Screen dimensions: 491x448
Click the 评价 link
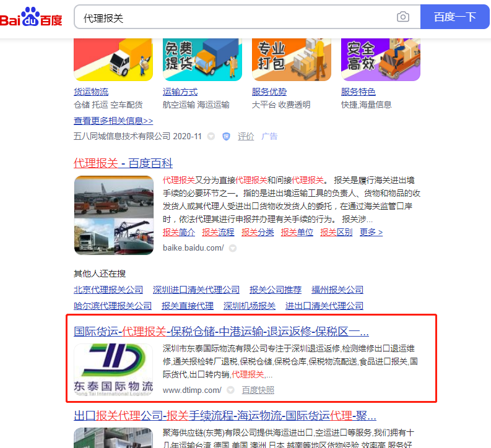pos(246,136)
